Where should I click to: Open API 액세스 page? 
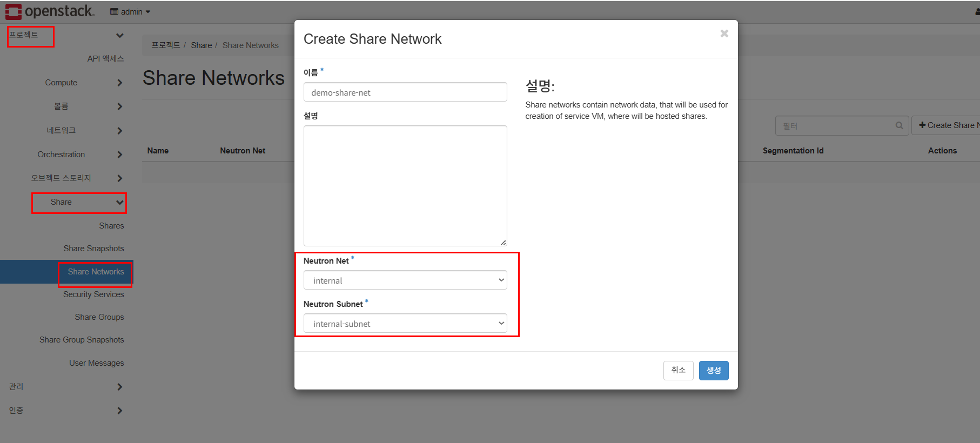point(105,58)
